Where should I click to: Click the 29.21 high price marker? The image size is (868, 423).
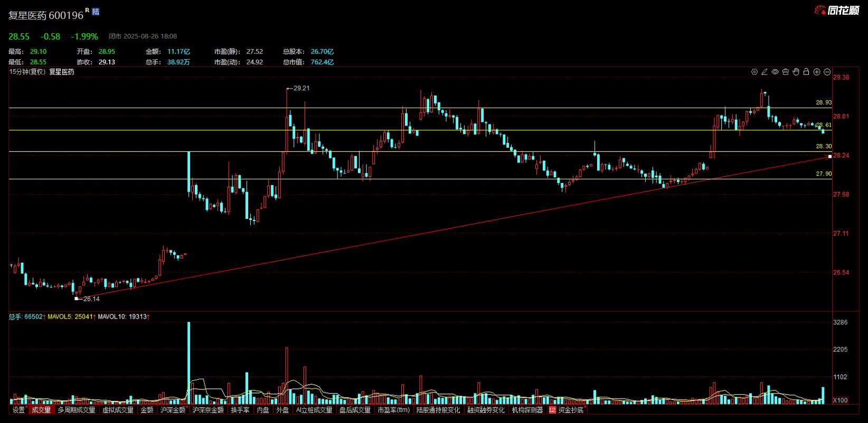click(301, 88)
